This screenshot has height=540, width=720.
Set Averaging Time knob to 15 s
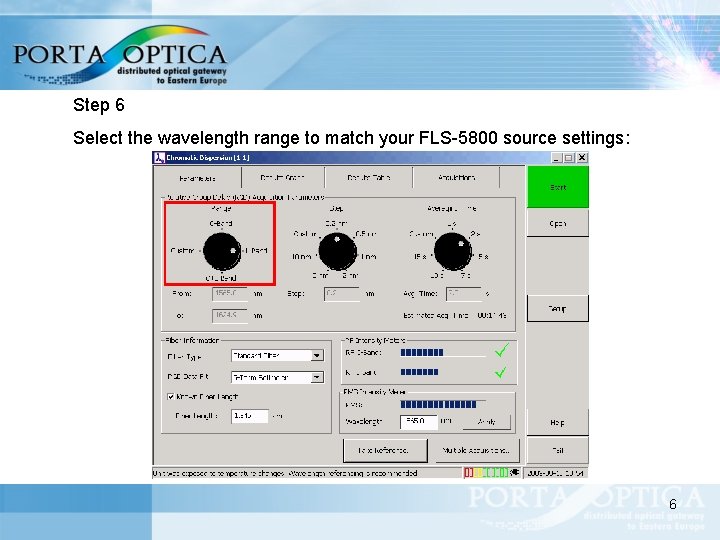420,257
